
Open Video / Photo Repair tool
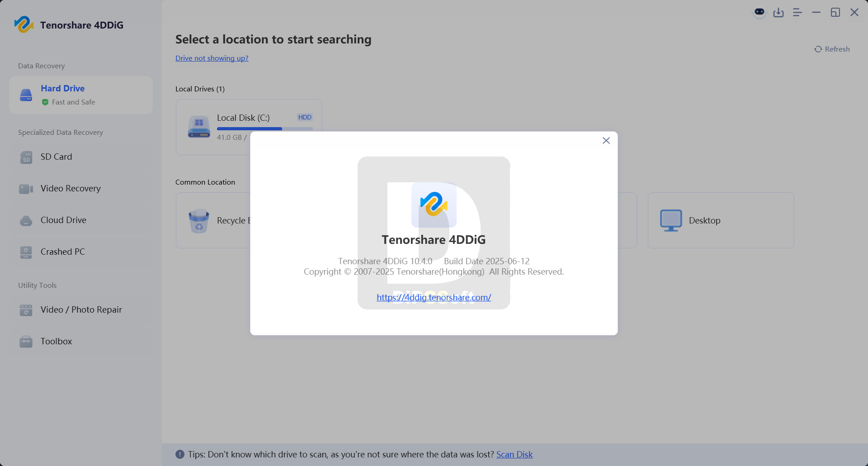(81, 309)
